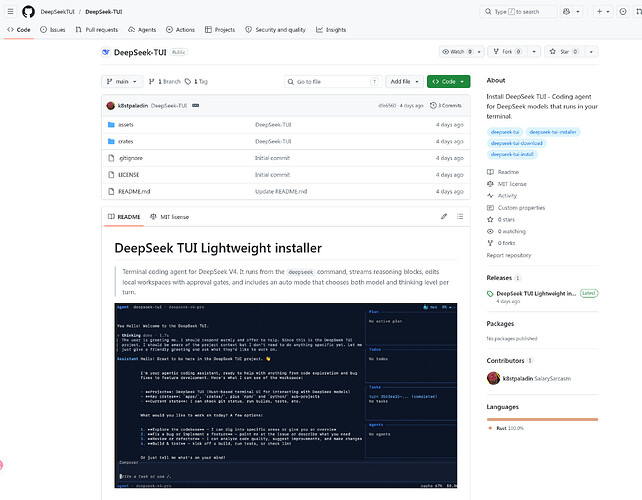Open the terminal screenshot image in README
This screenshot has width=642, height=500.
pos(286,395)
